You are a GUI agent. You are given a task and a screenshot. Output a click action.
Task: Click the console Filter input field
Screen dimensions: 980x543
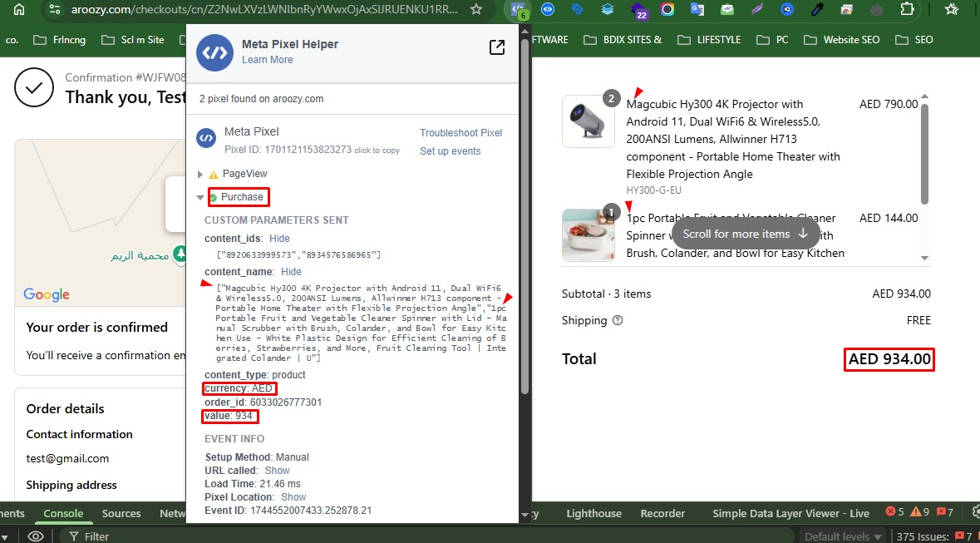pyautogui.click(x=249, y=536)
